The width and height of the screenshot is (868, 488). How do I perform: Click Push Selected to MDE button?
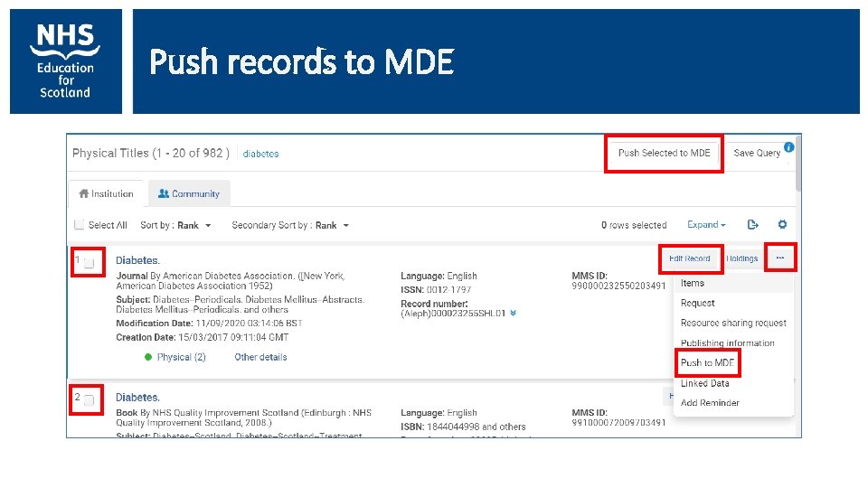pyautogui.click(x=664, y=154)
